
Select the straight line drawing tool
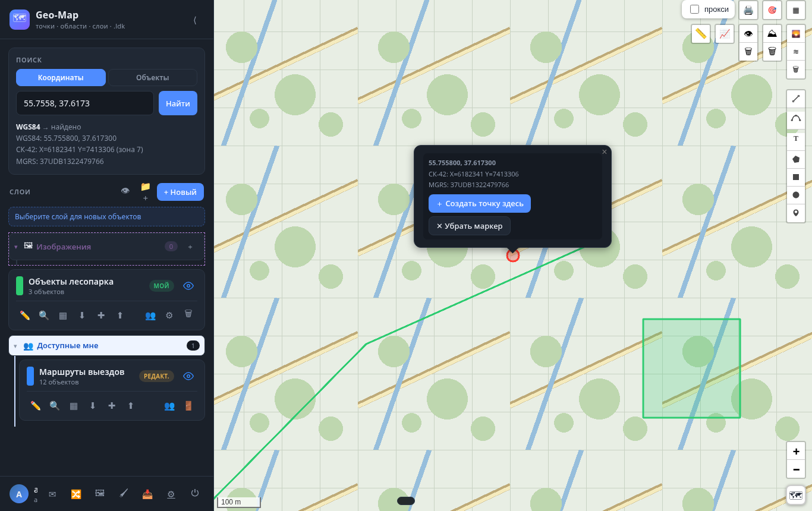coord(796,99)
